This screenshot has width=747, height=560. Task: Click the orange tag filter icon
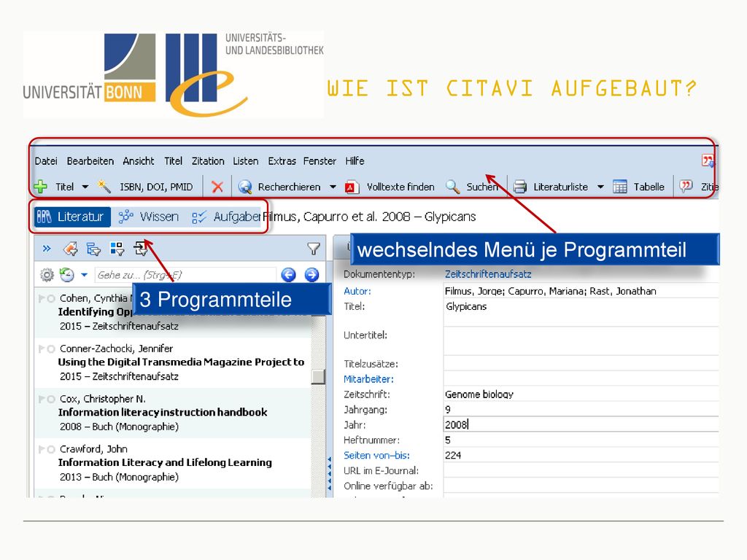[70, 249]
